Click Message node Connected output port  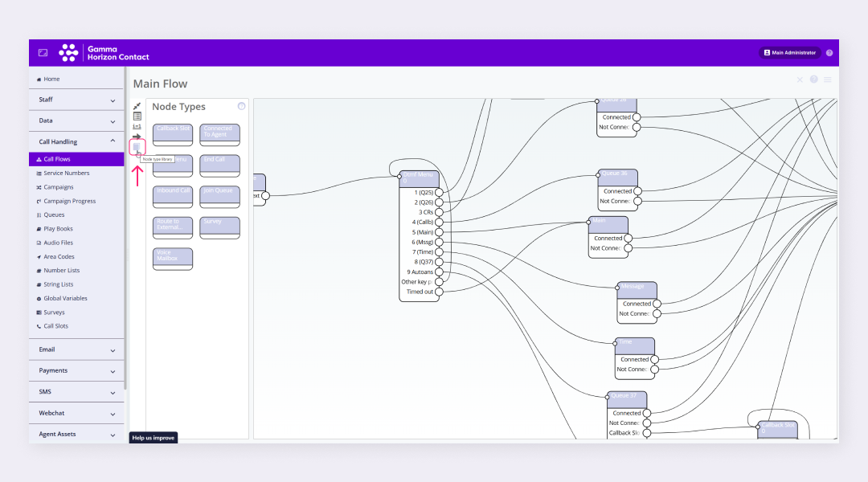[x=657, y=304]
